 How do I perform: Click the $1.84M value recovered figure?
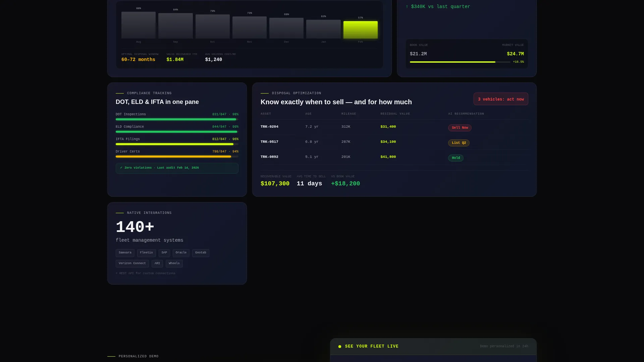pos(175,60)
